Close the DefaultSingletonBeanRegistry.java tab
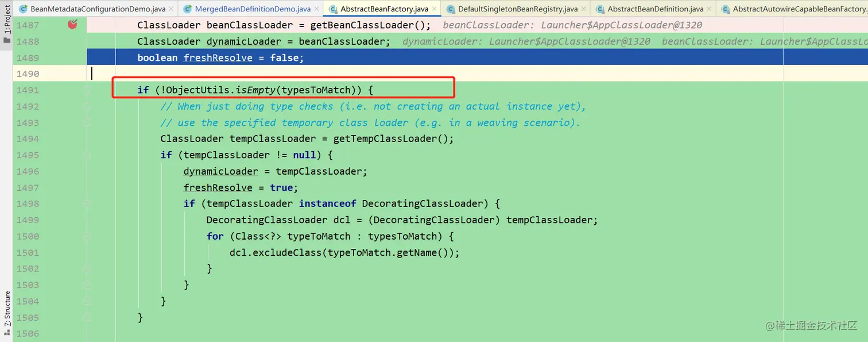Screen dimensions: 868x342 pos(583,9)
